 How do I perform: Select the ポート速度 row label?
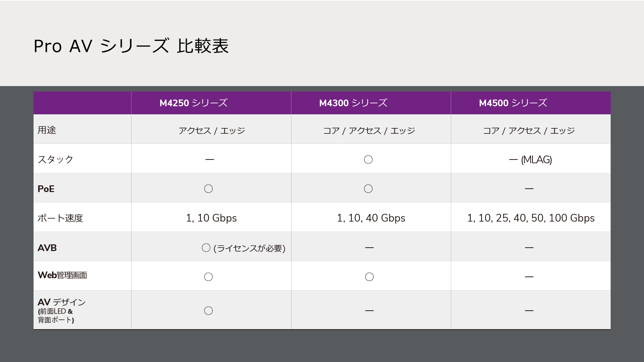tap(60, 218)
